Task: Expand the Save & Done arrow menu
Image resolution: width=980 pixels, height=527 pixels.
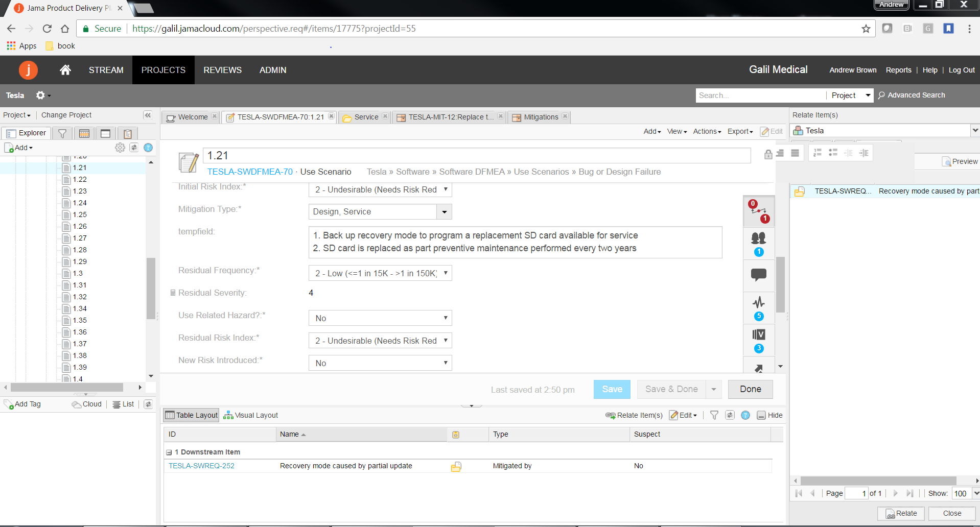Action: 714,389
